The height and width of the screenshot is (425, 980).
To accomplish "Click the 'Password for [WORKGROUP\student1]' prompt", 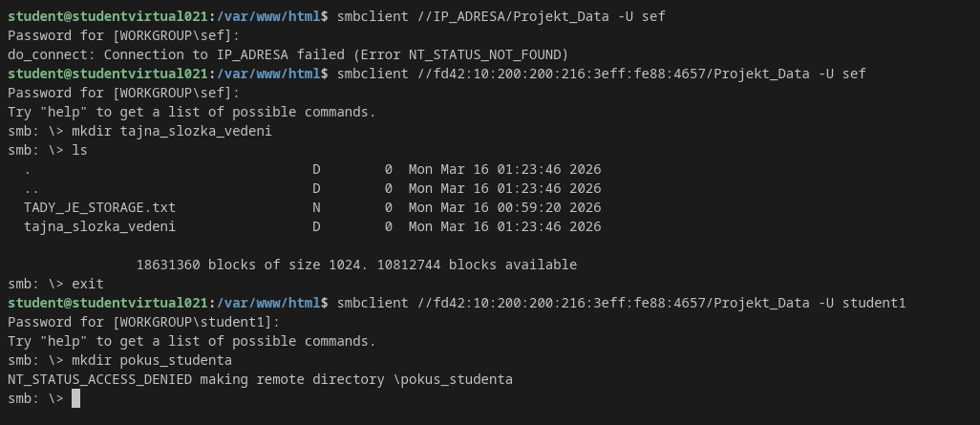I will (143, 322).
